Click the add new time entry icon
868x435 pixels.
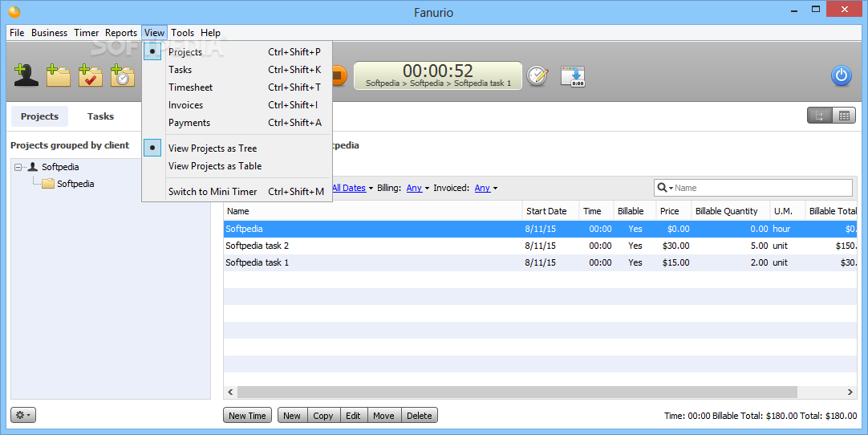(123, 75)
